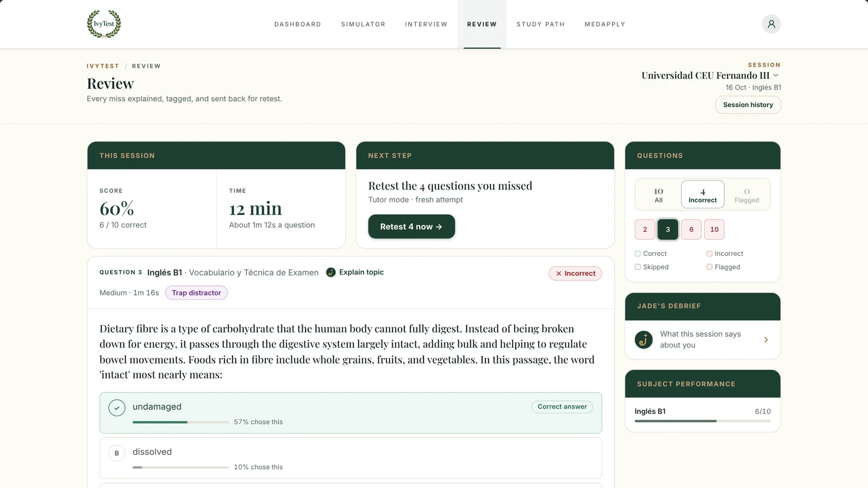Viewport: 868px width, 488px height.
Task: Jump to question 10
Action: pos(714,229)
